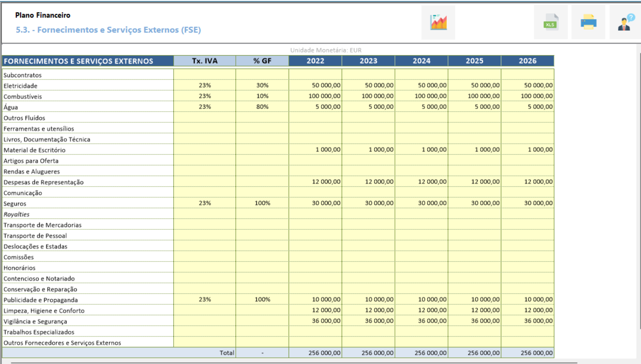Click the Tx. IVA column header

[205, 61]
